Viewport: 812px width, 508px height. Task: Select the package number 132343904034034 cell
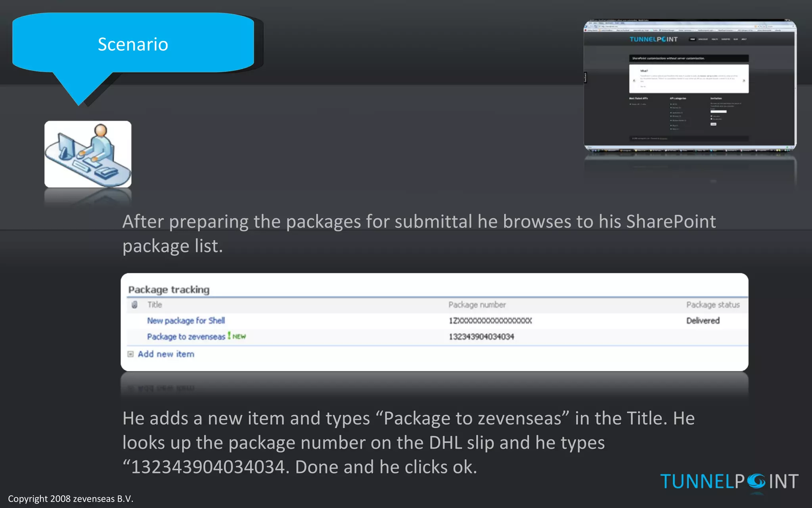481,337
